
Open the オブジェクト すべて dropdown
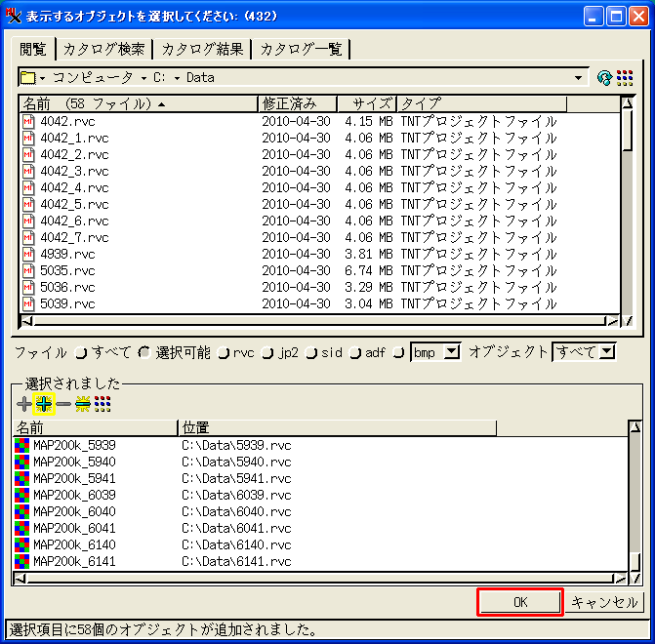[x=606, y=352]
